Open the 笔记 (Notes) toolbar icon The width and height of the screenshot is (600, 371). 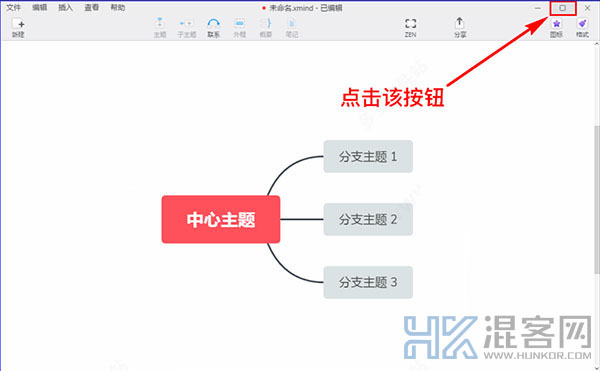292,27
